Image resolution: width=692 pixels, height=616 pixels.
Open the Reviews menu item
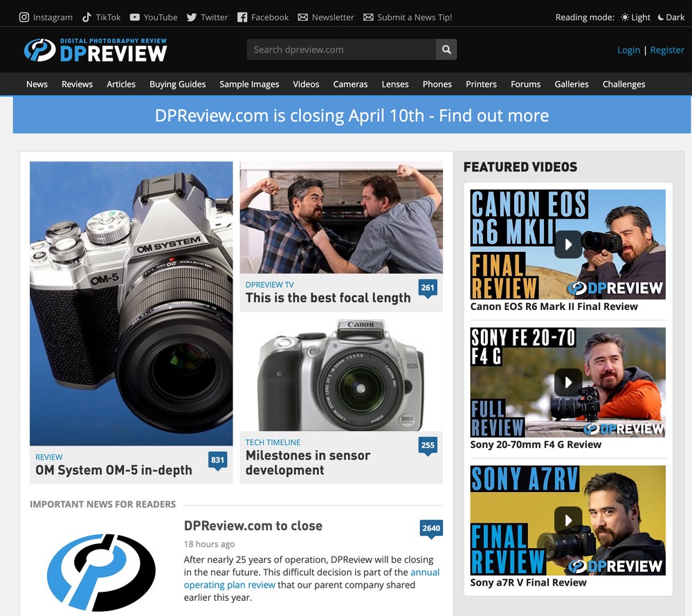(x=78, y=84)
